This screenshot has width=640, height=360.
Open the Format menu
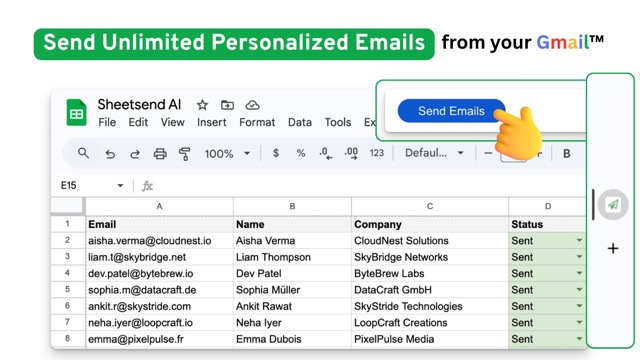coord(257,122)
